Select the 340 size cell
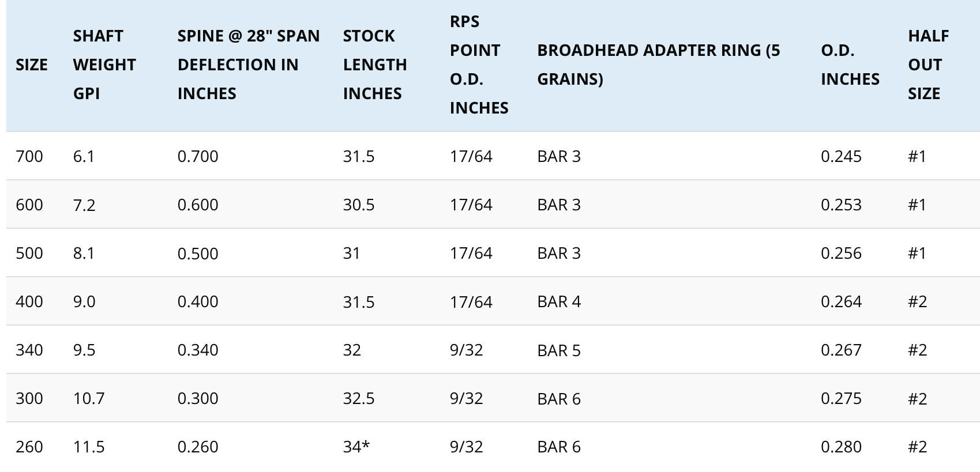The height and width of the screenshot is (472, 980). [x=29, y=350]
